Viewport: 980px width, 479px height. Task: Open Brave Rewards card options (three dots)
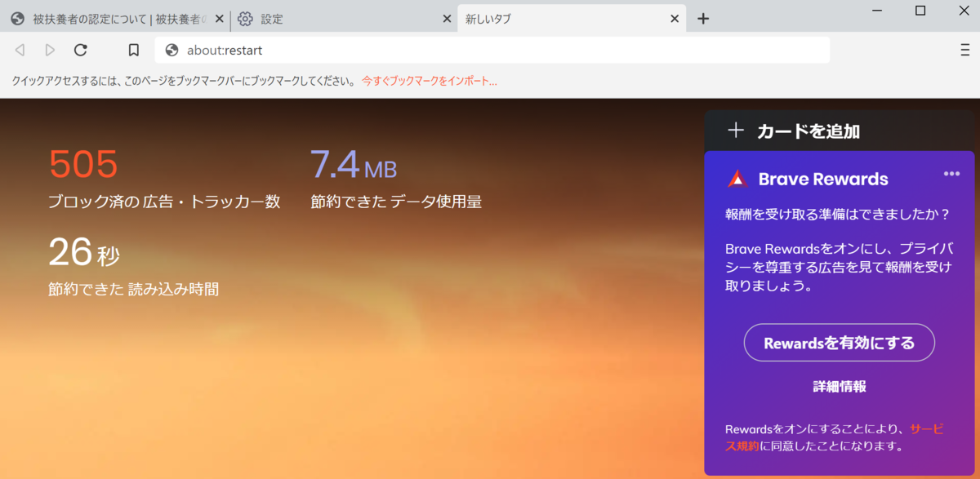point(951,174)
